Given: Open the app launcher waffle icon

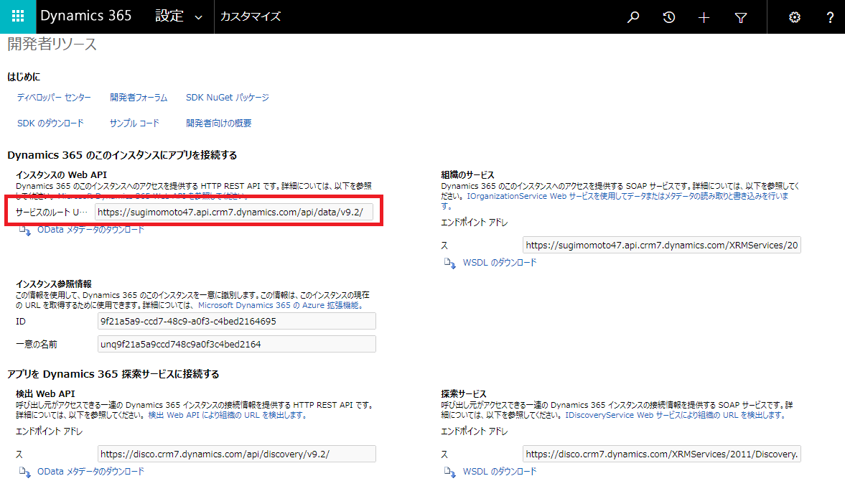Looking at the screenshot, I should tap(18, 17).
